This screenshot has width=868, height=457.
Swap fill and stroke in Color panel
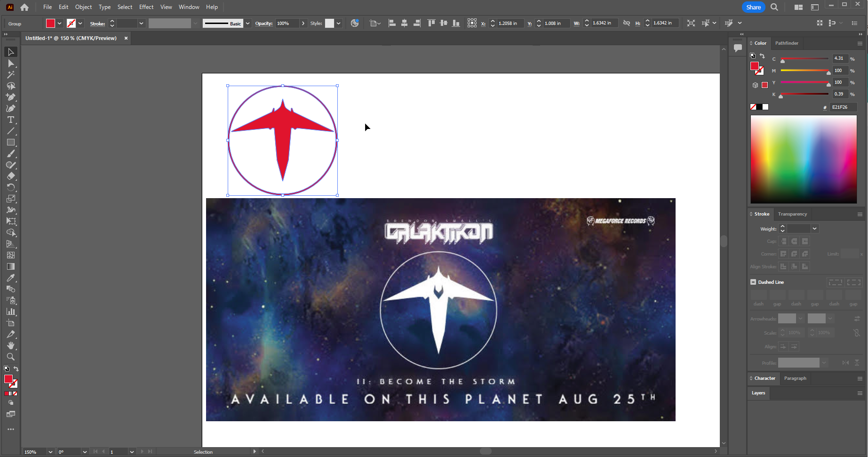[762, 56]
